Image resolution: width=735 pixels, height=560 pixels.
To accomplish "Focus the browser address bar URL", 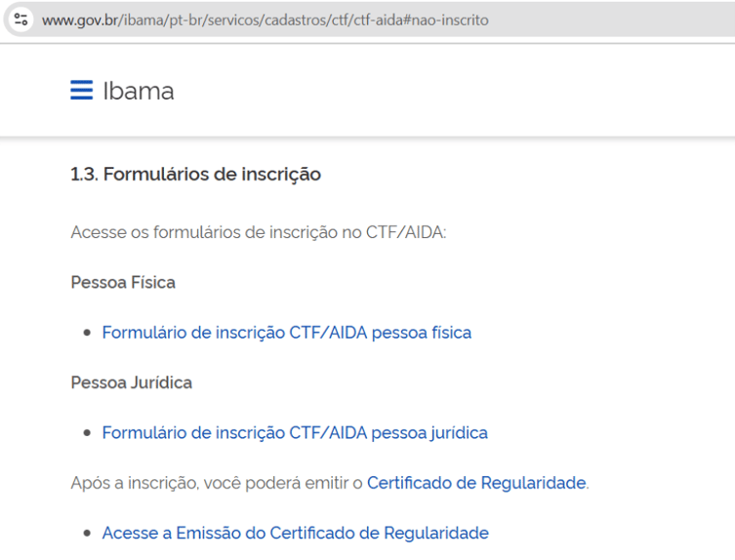I will [293, 20].
